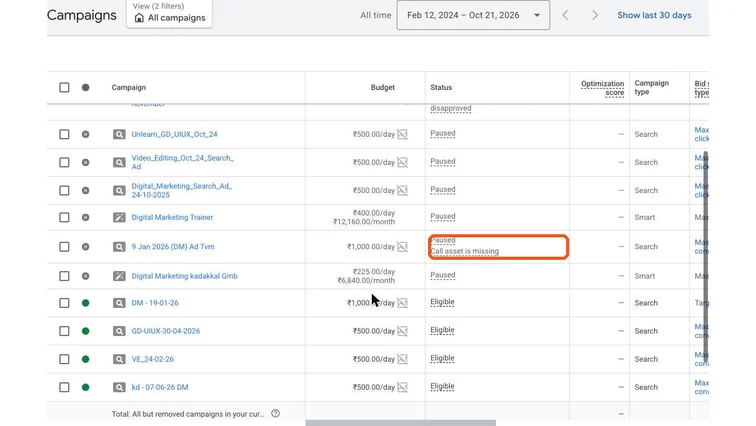Click ₹6,840.00/month budget value
Viewport: 756px width, 426px height.
click(366, 280)
